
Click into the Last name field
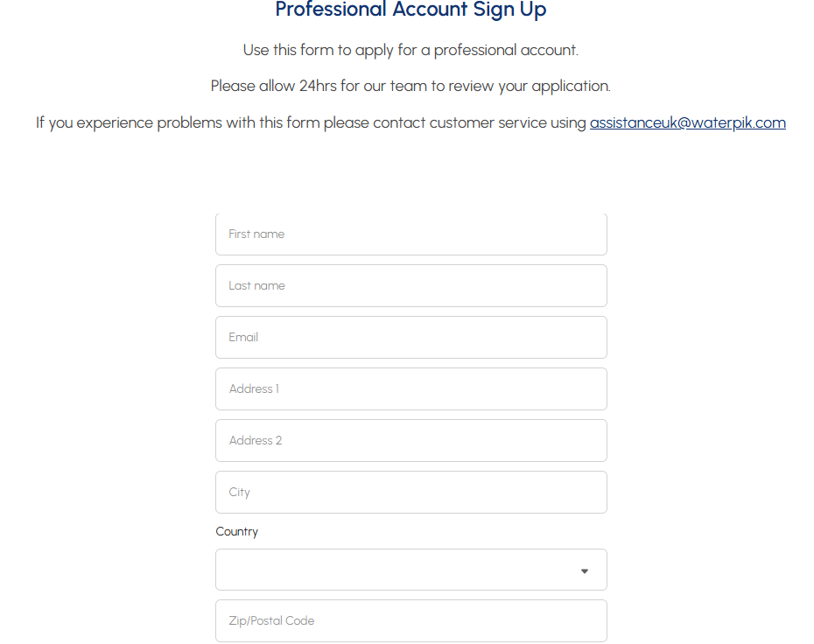pos(411,286)
